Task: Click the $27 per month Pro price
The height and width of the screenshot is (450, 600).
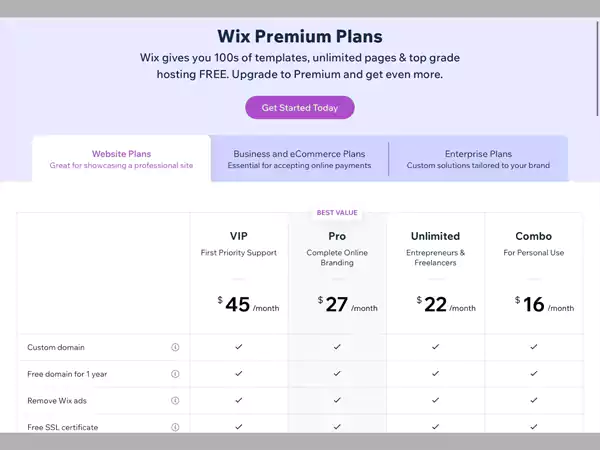Action: point(347,305)
